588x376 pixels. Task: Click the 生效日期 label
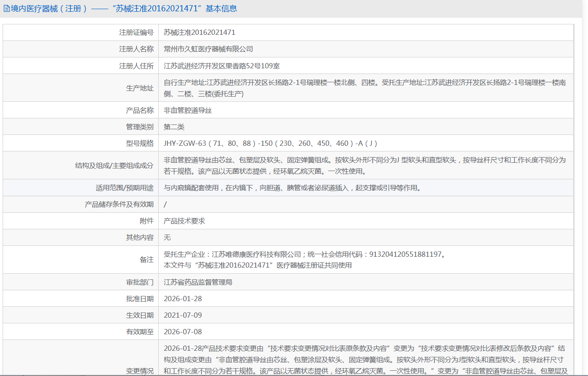tap(140, 316)
